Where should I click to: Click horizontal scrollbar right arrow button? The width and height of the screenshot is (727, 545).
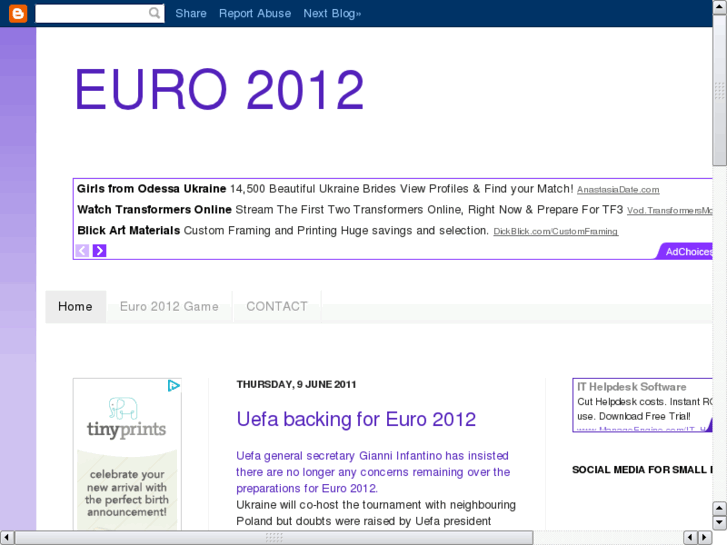tap(705, 538)
